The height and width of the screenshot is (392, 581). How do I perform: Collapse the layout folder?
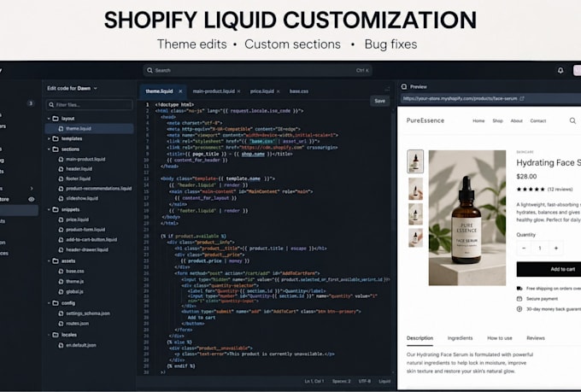49,119
